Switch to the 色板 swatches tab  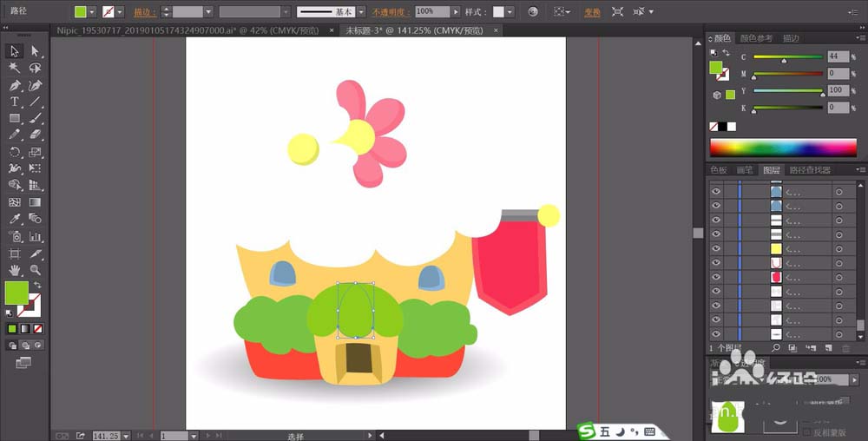719,170
